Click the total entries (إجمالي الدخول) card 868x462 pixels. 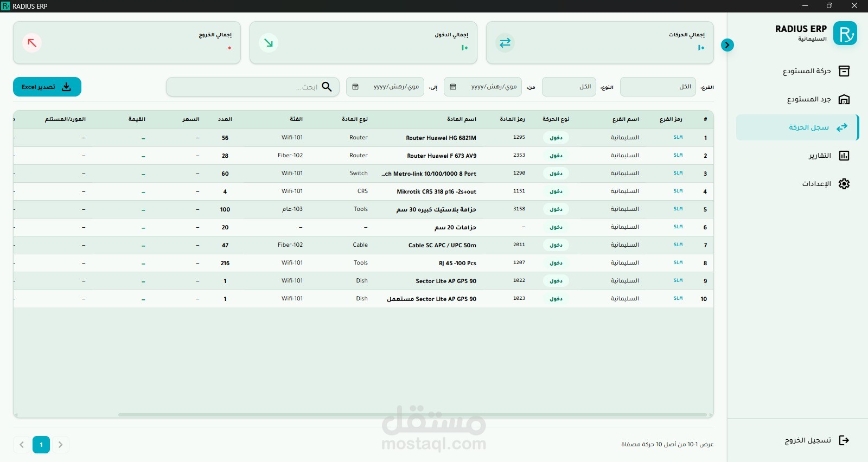pyautogui.click(x=363, y=43)
